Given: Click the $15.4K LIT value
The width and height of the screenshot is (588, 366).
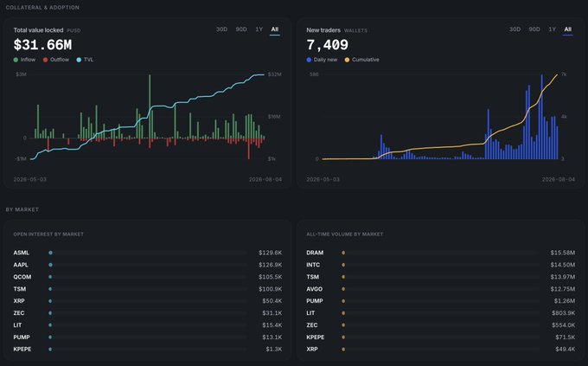Looking at the screenshot, I should click(x=272, y=324).
